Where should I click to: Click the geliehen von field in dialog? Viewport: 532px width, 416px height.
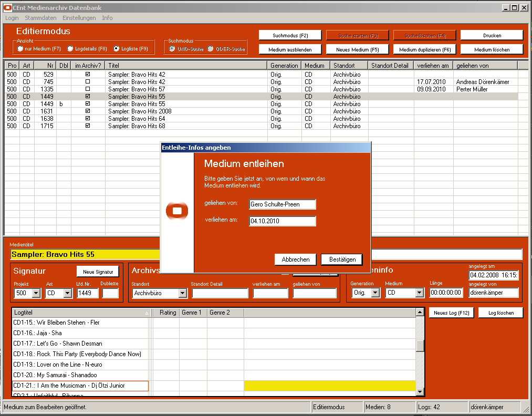point(283,204)
